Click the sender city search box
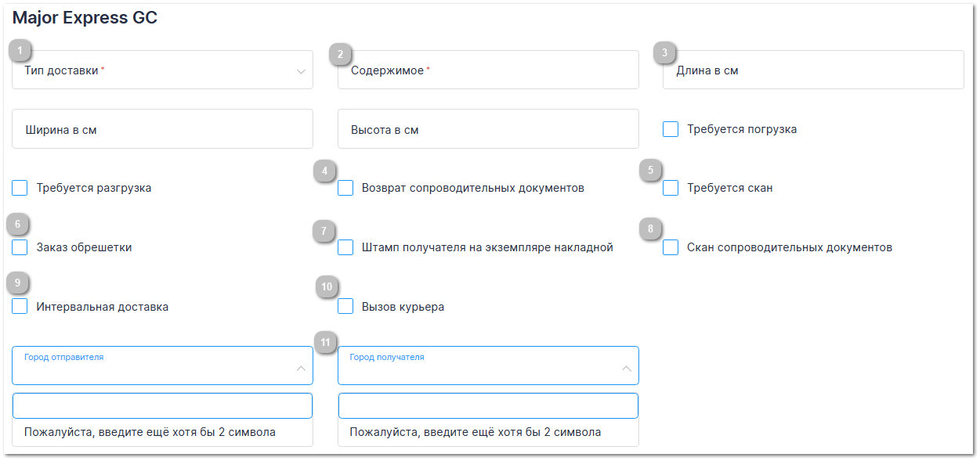This screenshot has height=461, width=980. (162, 405)
